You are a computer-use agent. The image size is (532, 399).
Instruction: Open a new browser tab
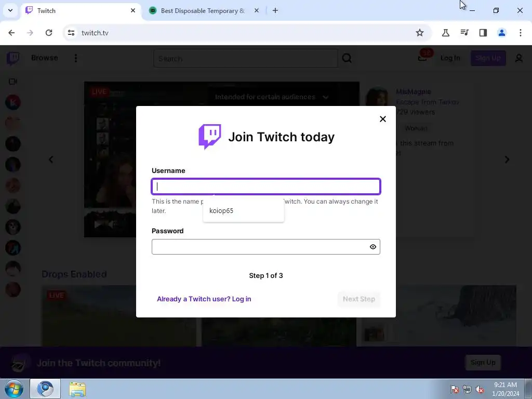pos(275,10)
